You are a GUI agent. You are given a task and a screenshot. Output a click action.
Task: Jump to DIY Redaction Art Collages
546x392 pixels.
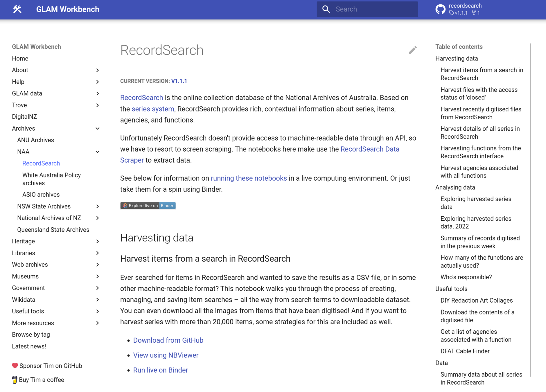pyautogui.click(x=476, y=300)
